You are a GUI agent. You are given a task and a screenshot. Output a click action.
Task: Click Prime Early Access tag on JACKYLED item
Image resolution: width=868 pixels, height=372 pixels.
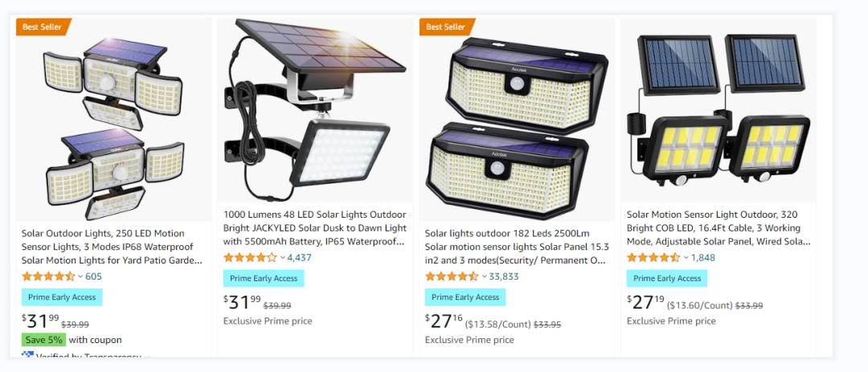click(x=264, y=279)
